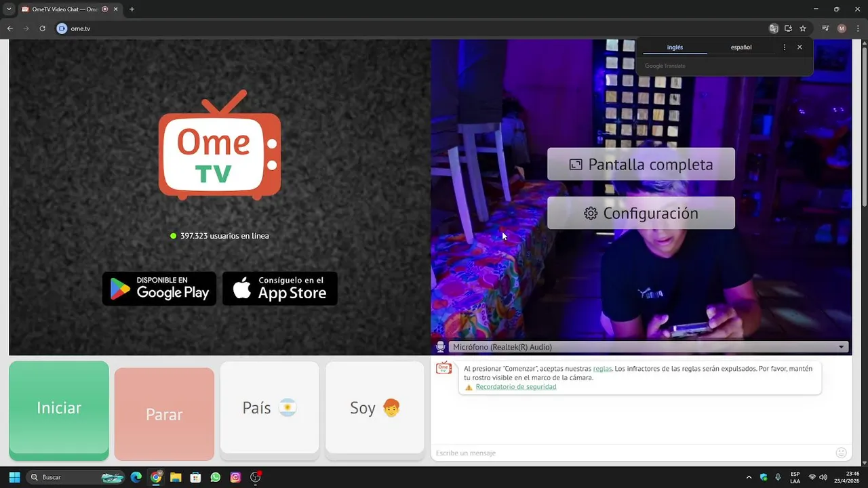868x488 pixels.
Task: Open Microsoft Store from taskbar
Action: tap(195, 477)
